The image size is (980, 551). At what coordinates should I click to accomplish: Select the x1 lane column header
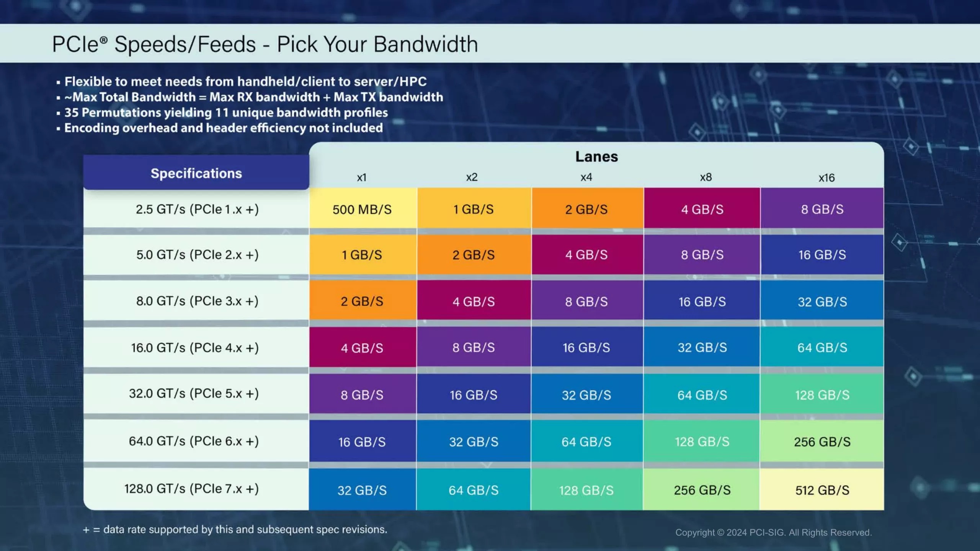point(362,177)
